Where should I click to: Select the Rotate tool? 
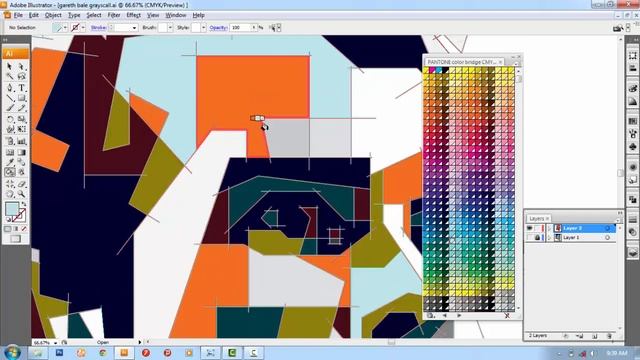point(10,119)
